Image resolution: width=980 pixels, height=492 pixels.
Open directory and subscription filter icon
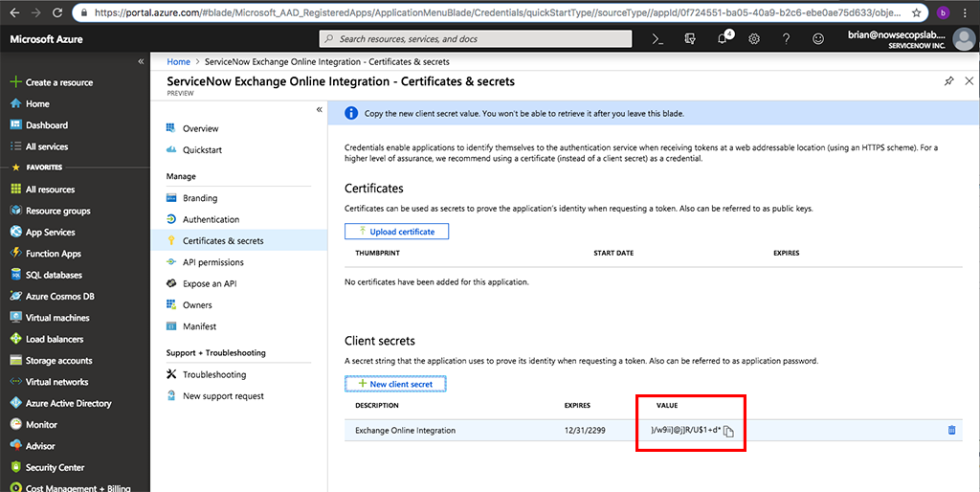[690, 38]
